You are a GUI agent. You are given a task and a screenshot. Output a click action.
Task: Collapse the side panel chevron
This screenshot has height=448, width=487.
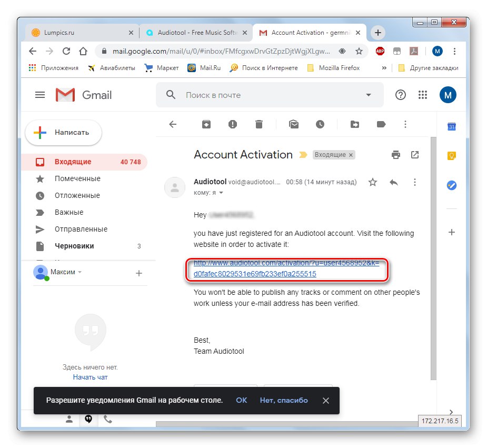click(451, 412)
